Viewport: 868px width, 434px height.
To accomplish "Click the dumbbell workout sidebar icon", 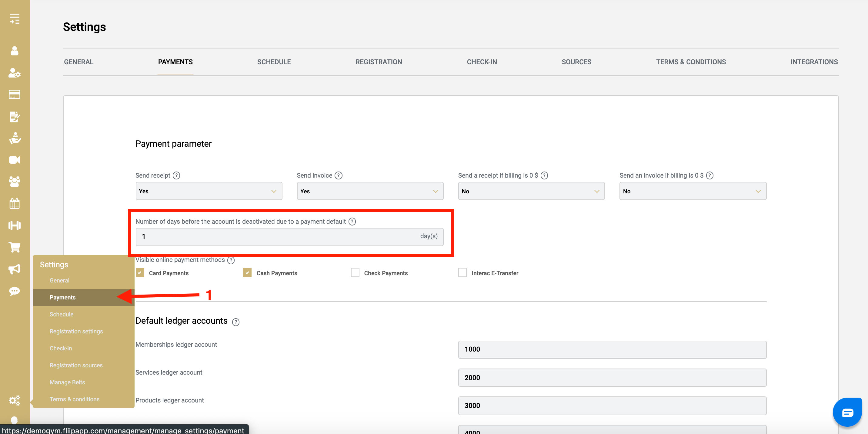I will click(15, 225).
